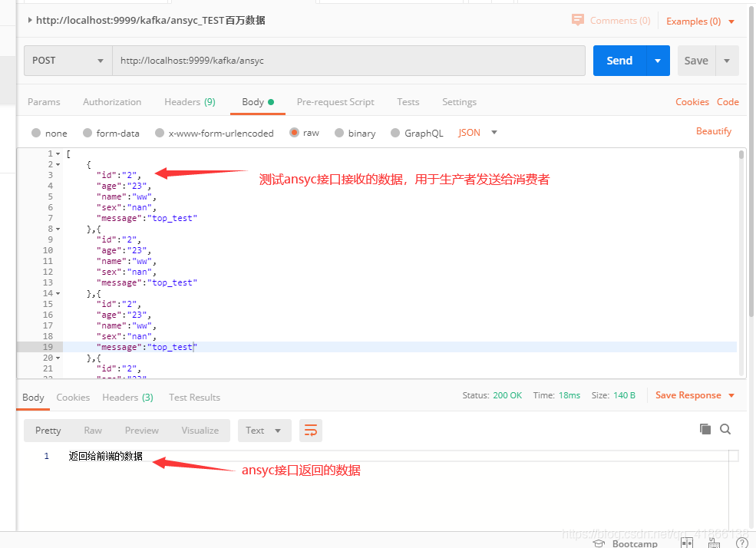Screen dimensions: 756x548
Task: Switch response view to Visualize
Action: click(x=200, y=431)
